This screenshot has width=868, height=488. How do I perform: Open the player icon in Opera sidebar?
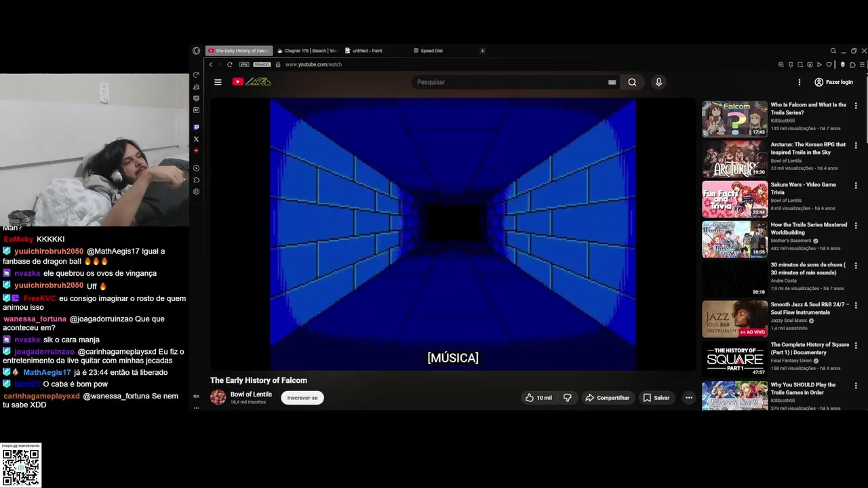197,168
